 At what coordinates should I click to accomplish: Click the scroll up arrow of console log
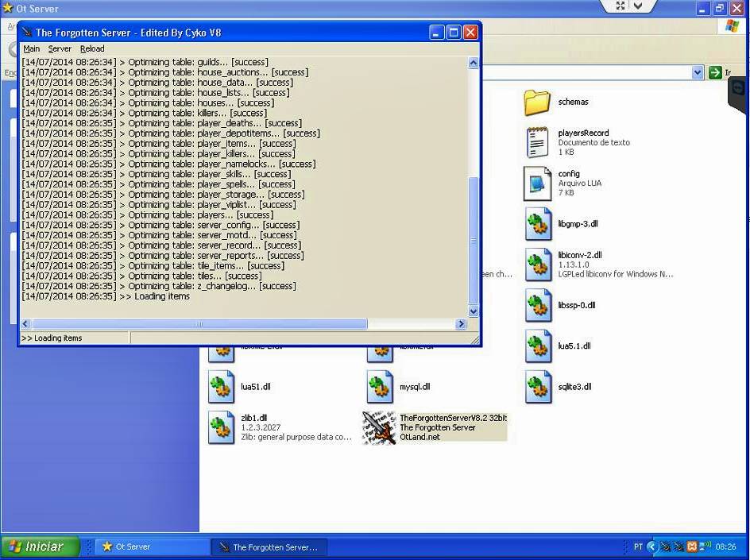pos(473,63)
